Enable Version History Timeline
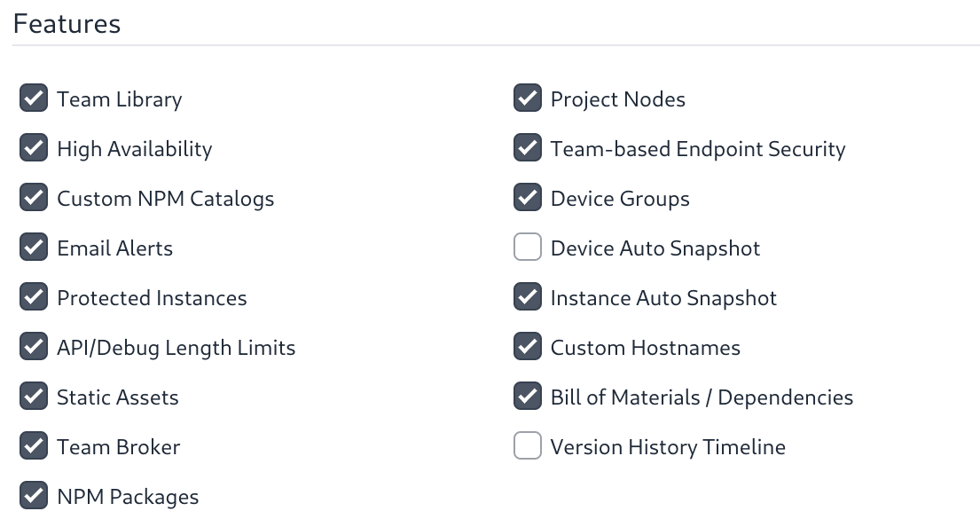Screen dimensions: 980x527 coord(527,446)
